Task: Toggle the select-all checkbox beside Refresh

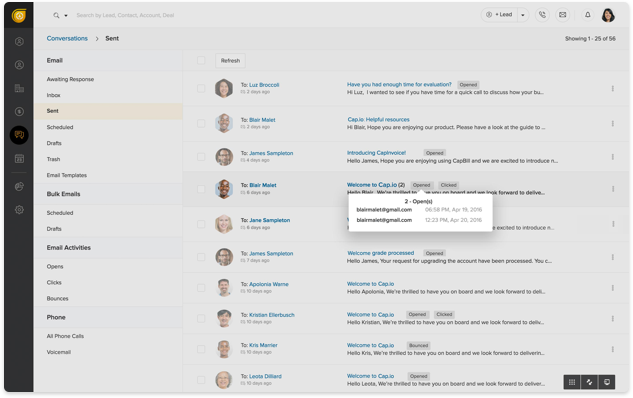Action: click(201, 61)
